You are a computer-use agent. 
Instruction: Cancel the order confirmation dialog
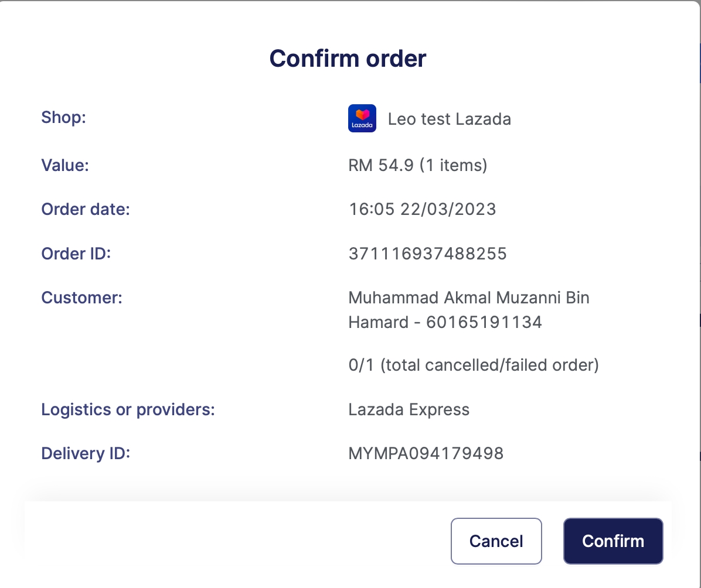tap(496, 541)
